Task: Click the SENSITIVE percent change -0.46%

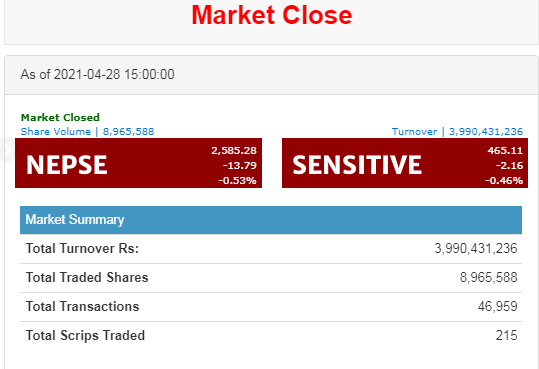Action: tap(504, 181)
